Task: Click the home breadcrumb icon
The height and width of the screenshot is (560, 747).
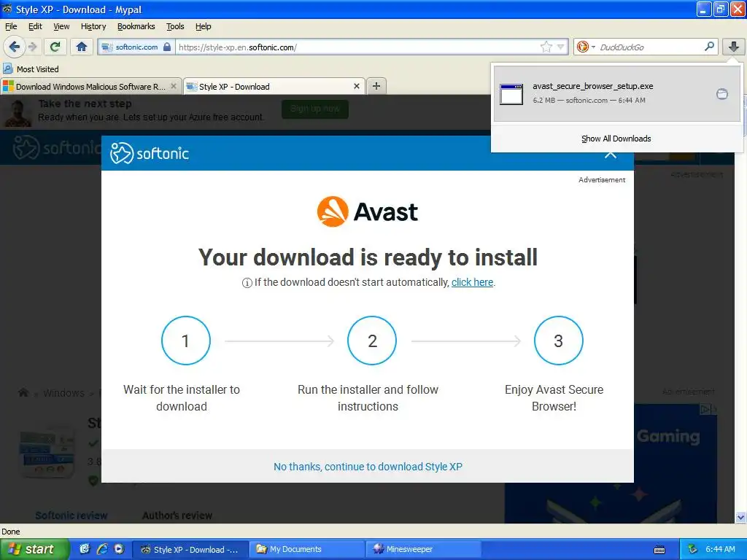Action: (23, 393)
